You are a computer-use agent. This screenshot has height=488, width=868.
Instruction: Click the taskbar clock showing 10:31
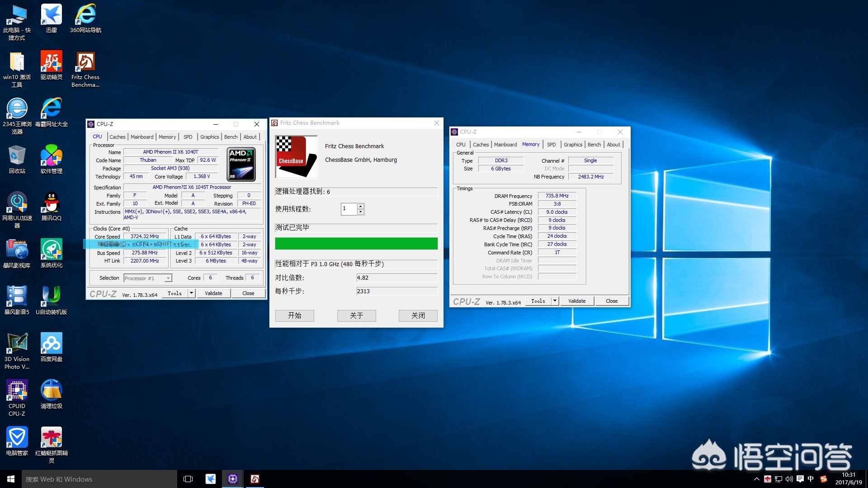pyautogui.click(x=849, y=479)
